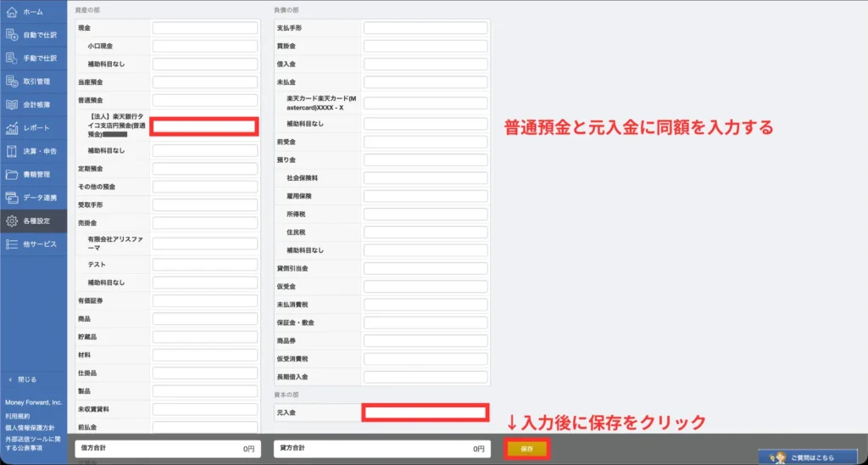Click the 社会保険料 amount field

tap(426, 178)
